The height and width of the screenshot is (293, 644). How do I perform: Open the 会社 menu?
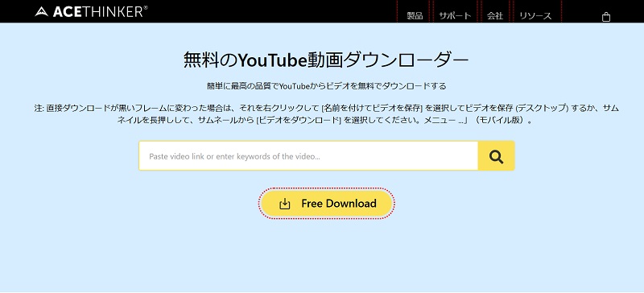494,16
